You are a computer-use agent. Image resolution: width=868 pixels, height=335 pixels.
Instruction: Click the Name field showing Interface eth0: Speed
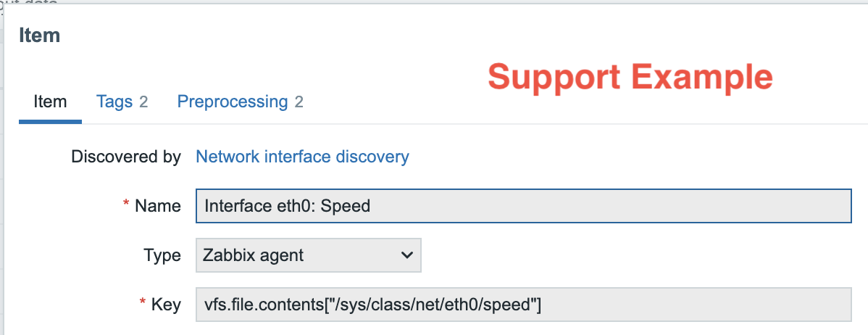[x=523, y=206]
